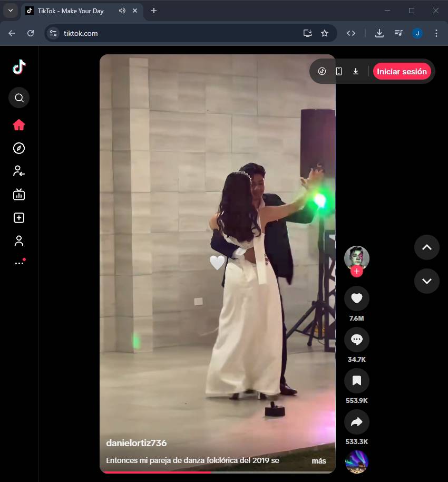Expand the sidebar three-dots More menu
This screenshot has height=482, width=448.
coord(19,263)
